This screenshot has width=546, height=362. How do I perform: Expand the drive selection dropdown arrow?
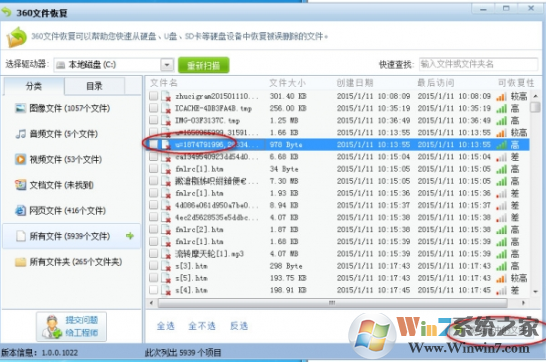coord(167,65)
